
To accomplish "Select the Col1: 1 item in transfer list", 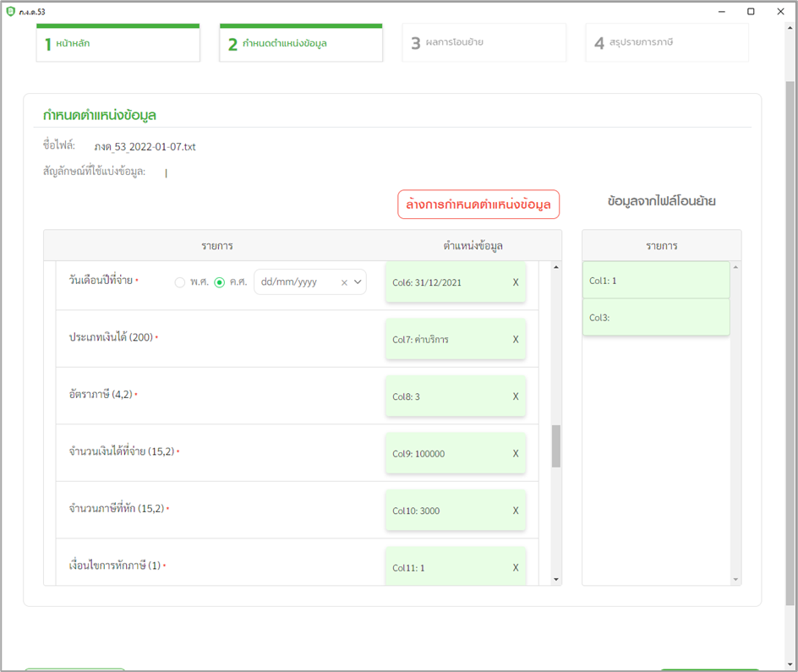I will click(x=656, y=280).
